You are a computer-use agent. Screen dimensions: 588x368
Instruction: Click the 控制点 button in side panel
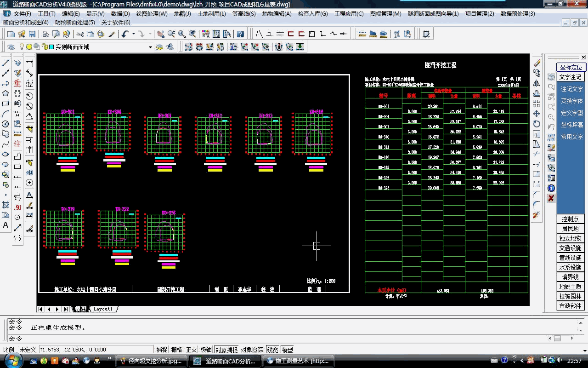click(x=571, y=219)
